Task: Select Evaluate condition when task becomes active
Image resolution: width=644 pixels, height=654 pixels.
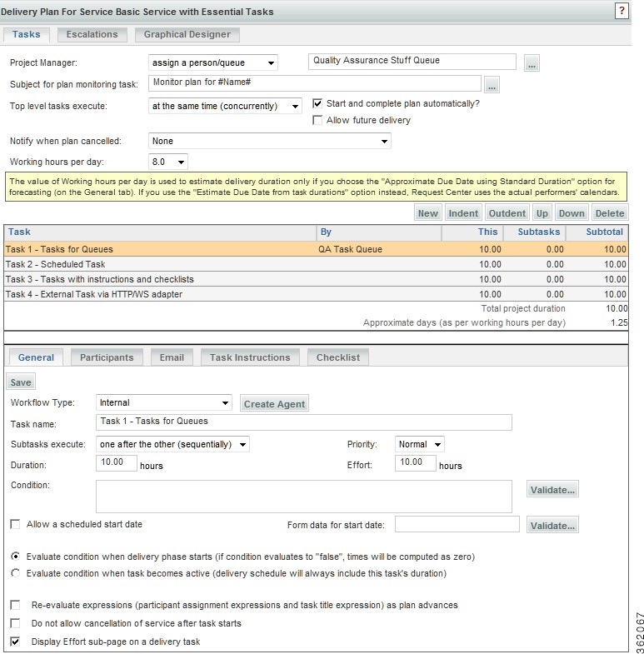Action: (x=16, y=573)
